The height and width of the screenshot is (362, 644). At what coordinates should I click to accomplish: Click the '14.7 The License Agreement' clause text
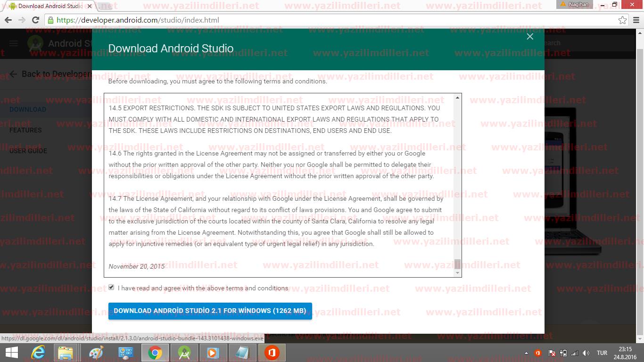coord(276,221)
